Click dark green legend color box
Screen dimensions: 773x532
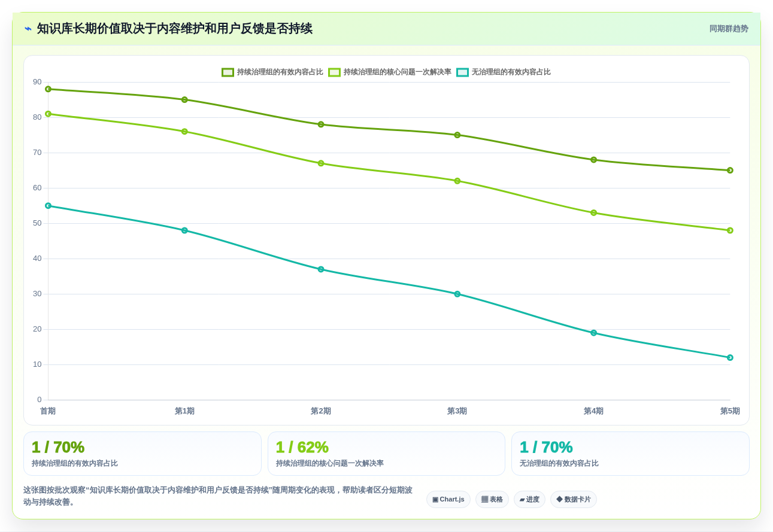click(228, 72)
